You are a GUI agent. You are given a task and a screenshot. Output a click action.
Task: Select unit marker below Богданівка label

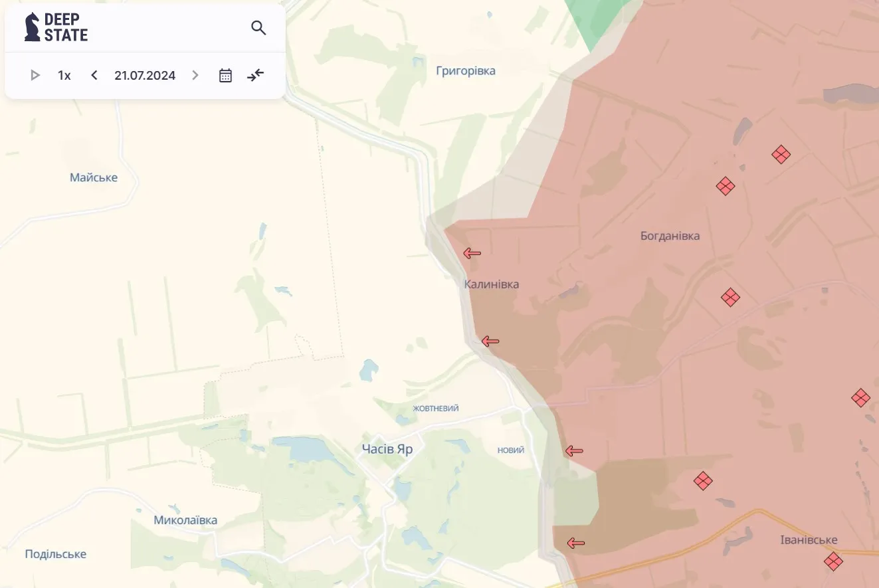pyautogui.click(x=730, y=297)
